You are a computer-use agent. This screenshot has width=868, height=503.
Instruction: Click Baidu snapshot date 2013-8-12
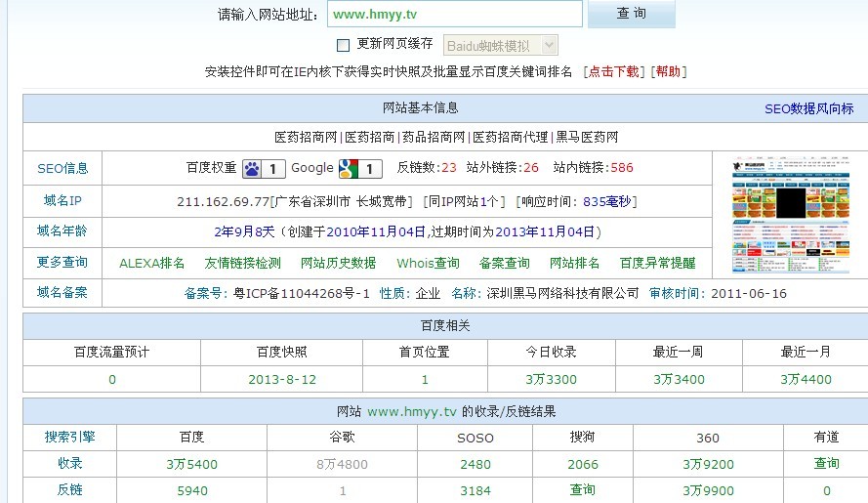281,379
